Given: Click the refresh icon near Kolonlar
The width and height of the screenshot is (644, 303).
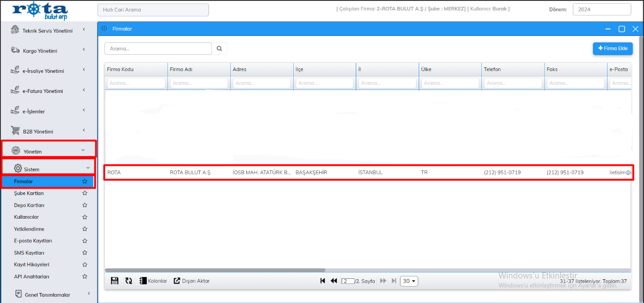Looking at the screenshot, I should 128,281.
